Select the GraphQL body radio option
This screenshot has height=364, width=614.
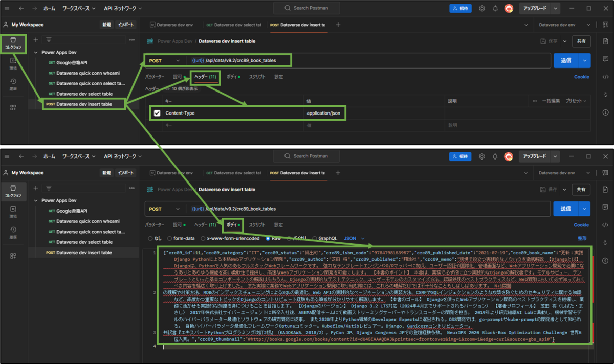coord(324,238)
